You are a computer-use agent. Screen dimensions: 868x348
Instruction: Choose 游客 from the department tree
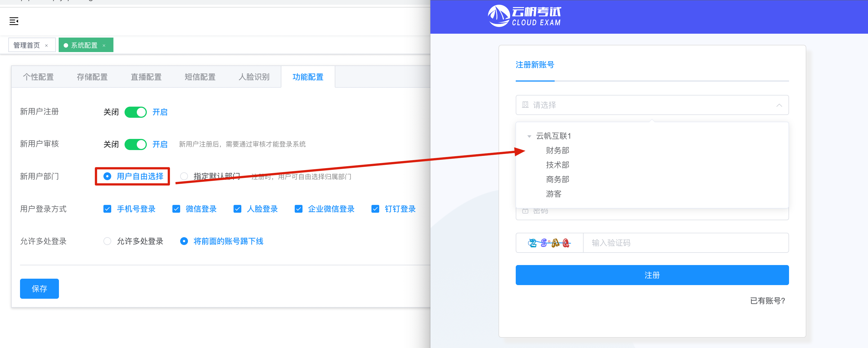coord(554,194)
